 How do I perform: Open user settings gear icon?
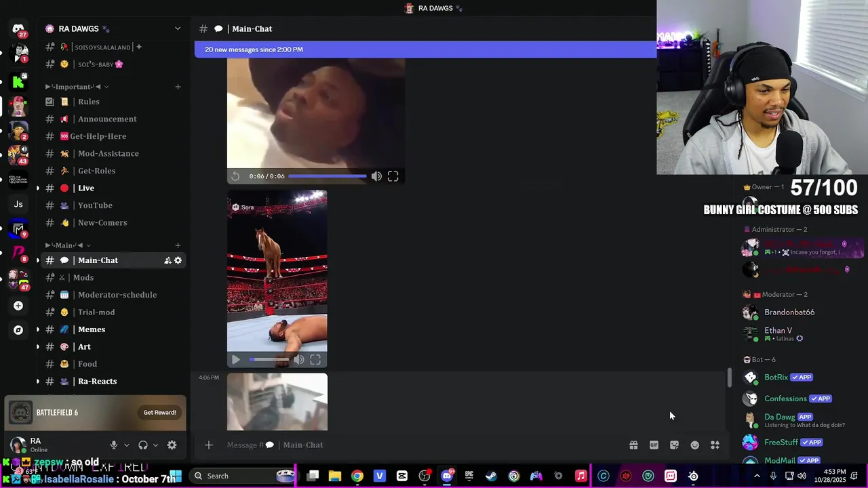[172, 445]
